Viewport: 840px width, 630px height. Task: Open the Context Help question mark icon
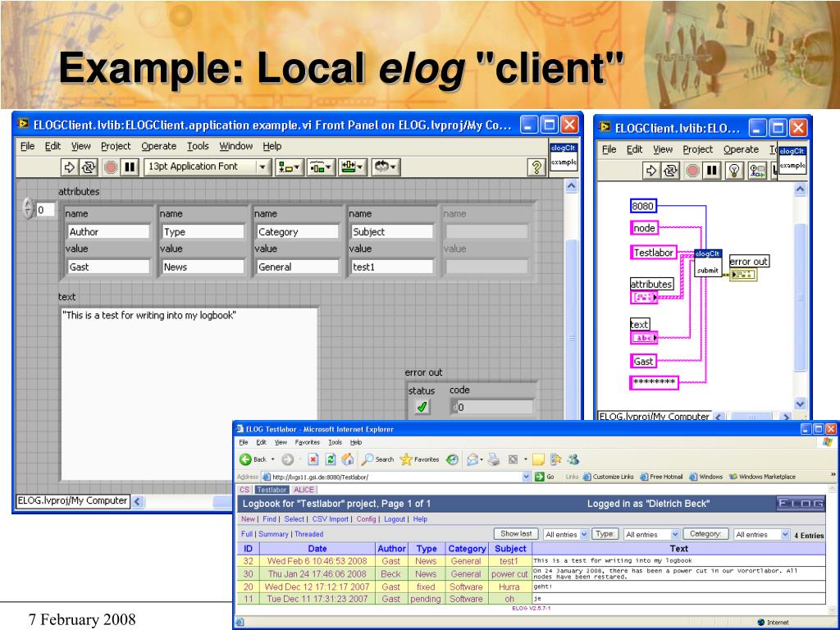pos(536,167)
